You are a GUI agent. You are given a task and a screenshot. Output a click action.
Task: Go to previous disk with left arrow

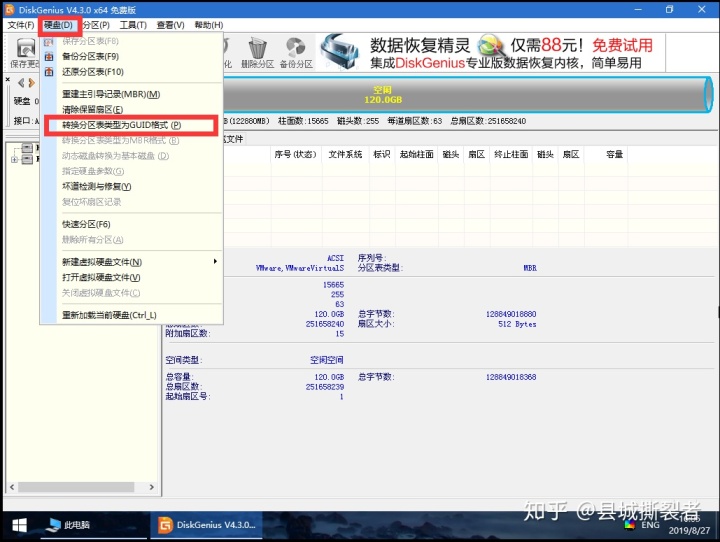pyautogui.click(x=21, y=83)
